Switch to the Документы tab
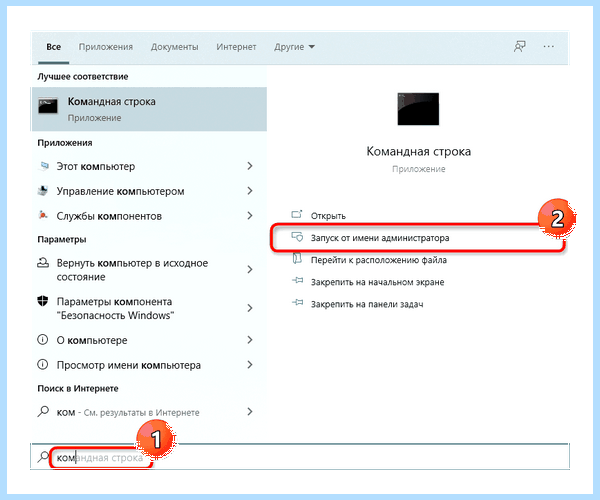 click(x=174, y=47)
